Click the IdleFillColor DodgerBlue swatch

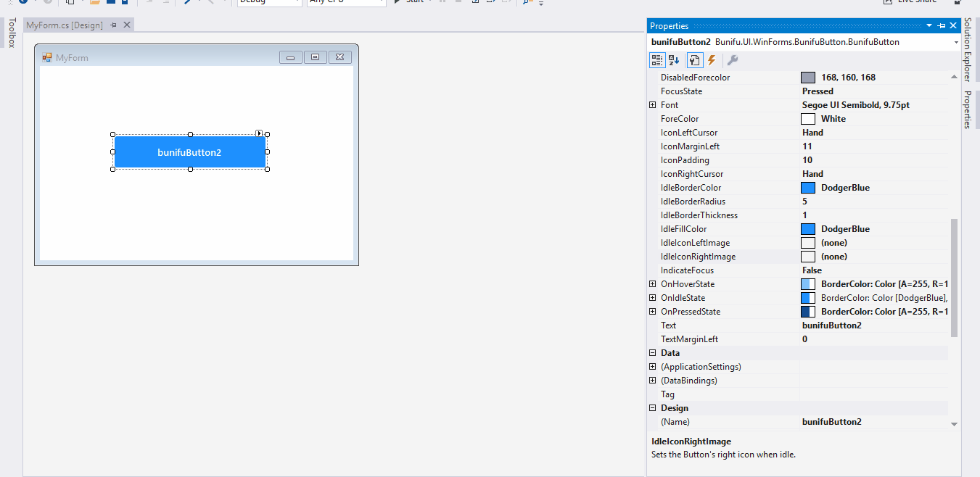808,229
